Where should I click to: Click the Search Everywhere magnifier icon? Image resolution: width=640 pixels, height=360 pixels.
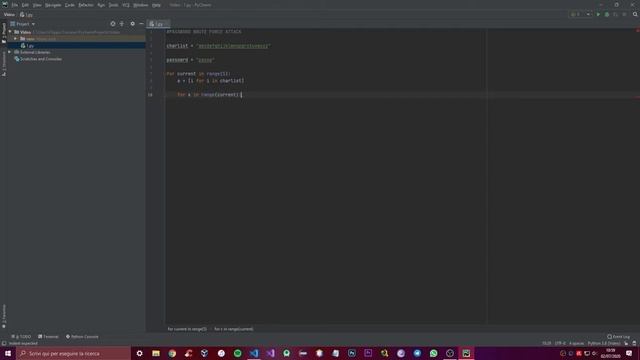[635, 14]
